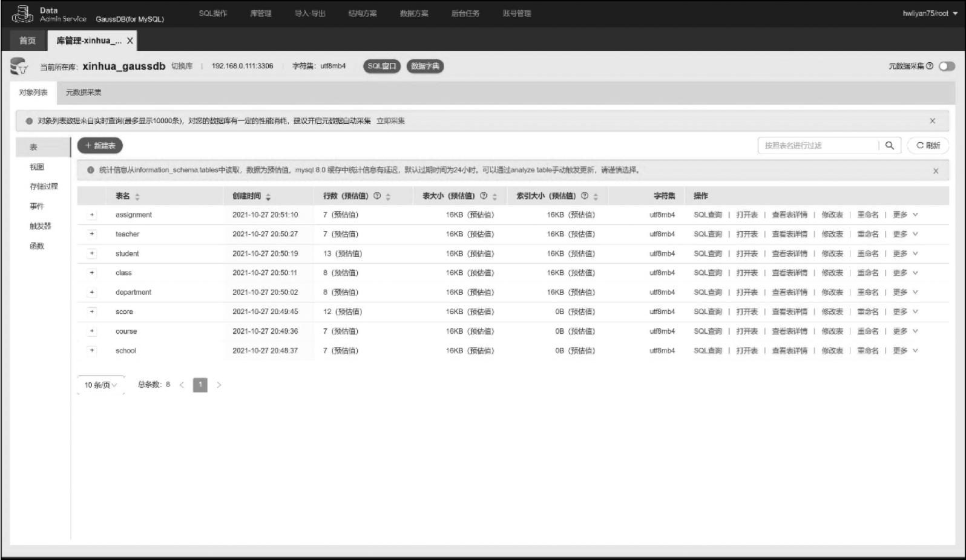Screen dimensions: 966x560
Task: Click the 新建表 button
Action: (x=100, y=146)
